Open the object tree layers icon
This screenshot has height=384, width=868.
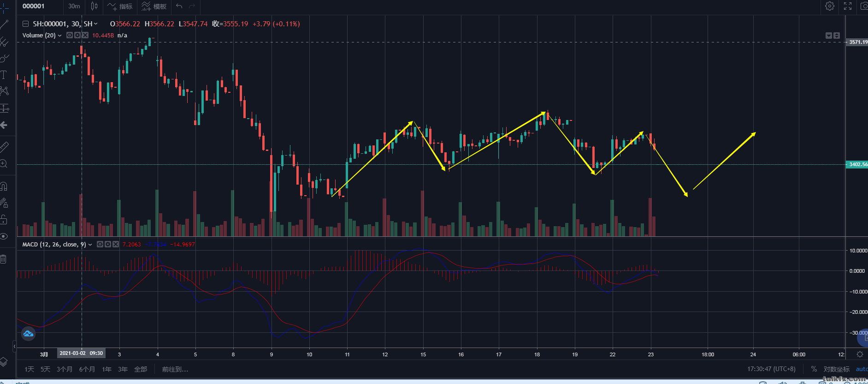pos(4,361)
